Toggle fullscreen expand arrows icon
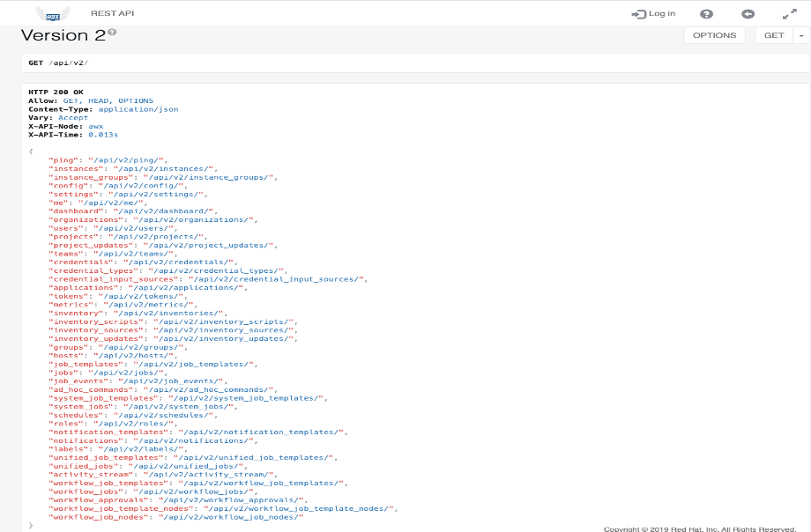This screenshot has width=811, height=532. 790,14
